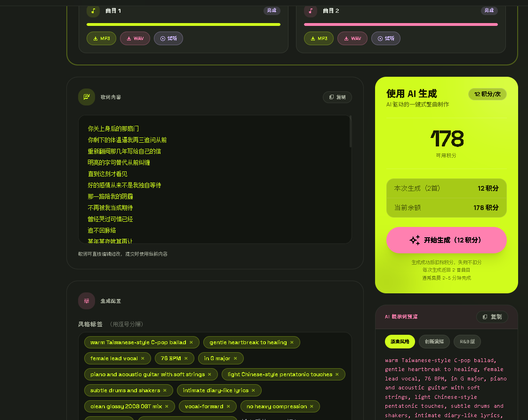Click the monospace prompt preview text
The width and height of the screenshot is (528, 420).
[446, 388]
